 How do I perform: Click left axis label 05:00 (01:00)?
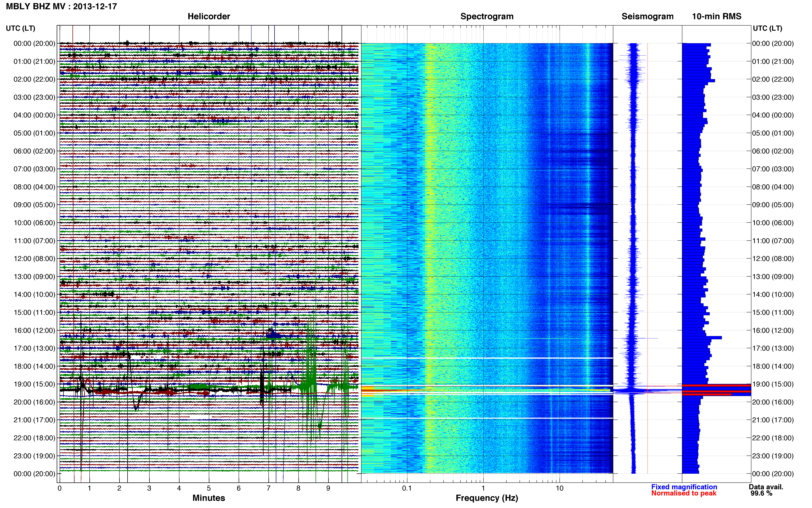point(34,133)
